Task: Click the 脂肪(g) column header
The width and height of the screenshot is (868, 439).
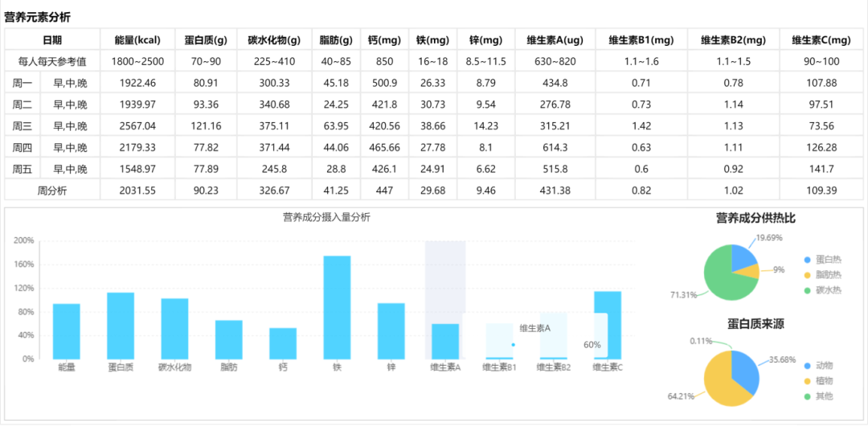Action: (x=336, y=40)
